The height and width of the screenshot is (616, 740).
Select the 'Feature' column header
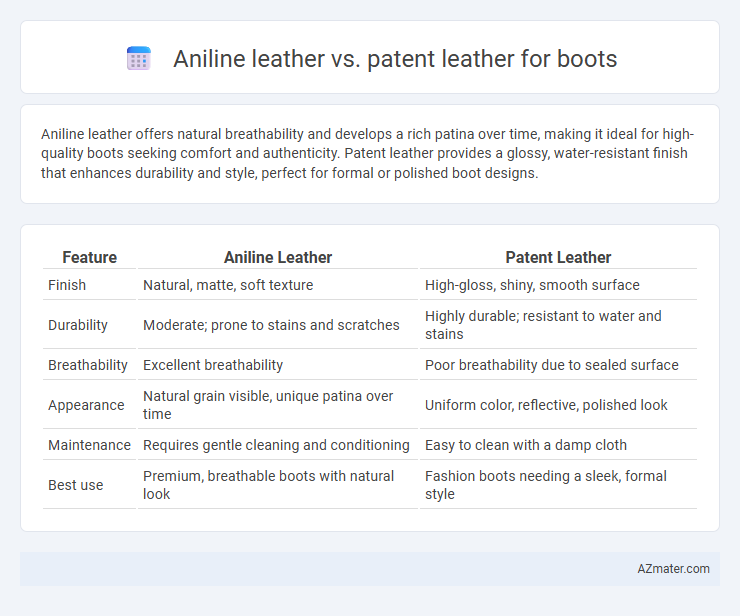click(x=90, y=257)
